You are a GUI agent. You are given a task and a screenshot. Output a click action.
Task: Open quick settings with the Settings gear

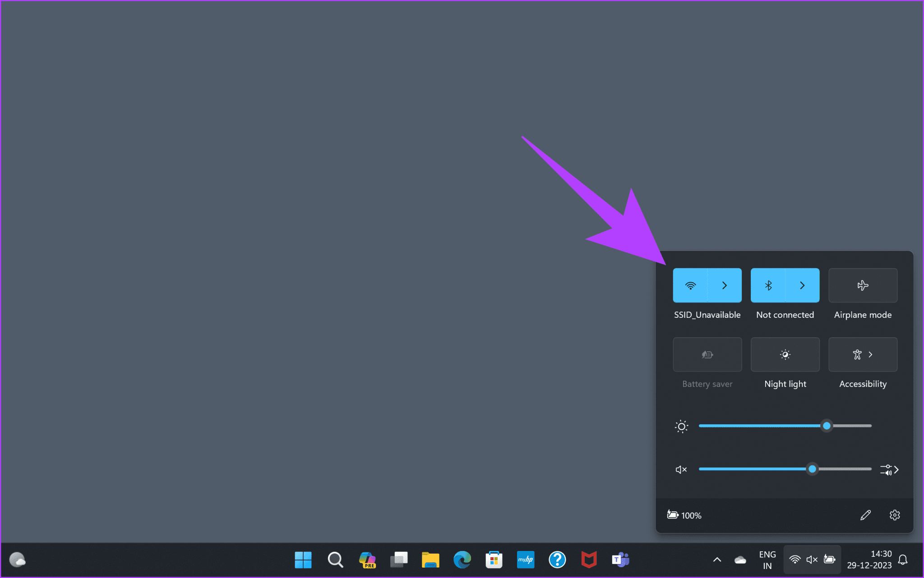pyautogui.click(x=895, y=515)
